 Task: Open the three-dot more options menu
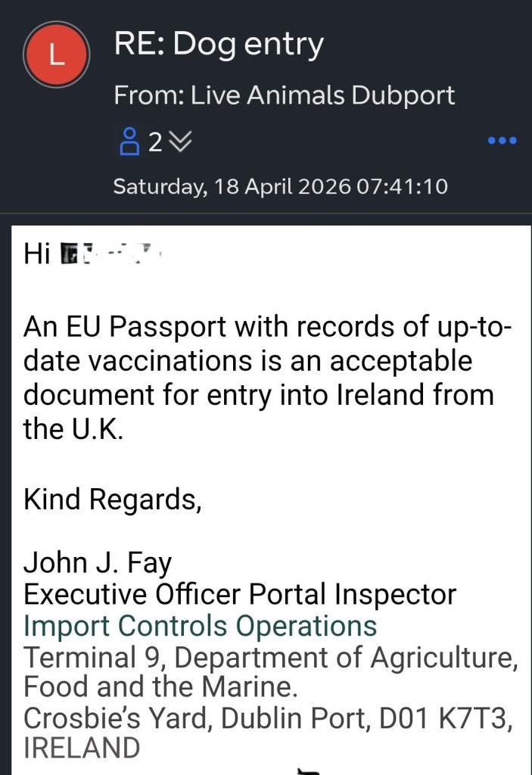(x=502, y=141)
